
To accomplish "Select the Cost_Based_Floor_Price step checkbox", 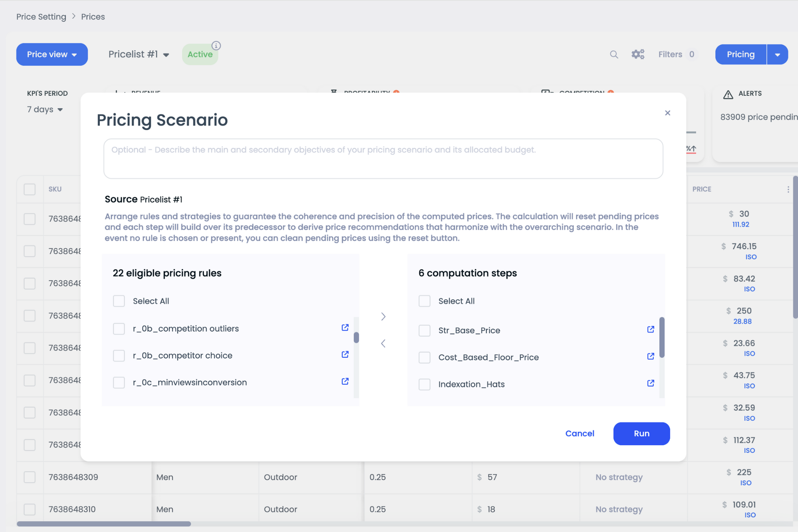I will 424,357.
